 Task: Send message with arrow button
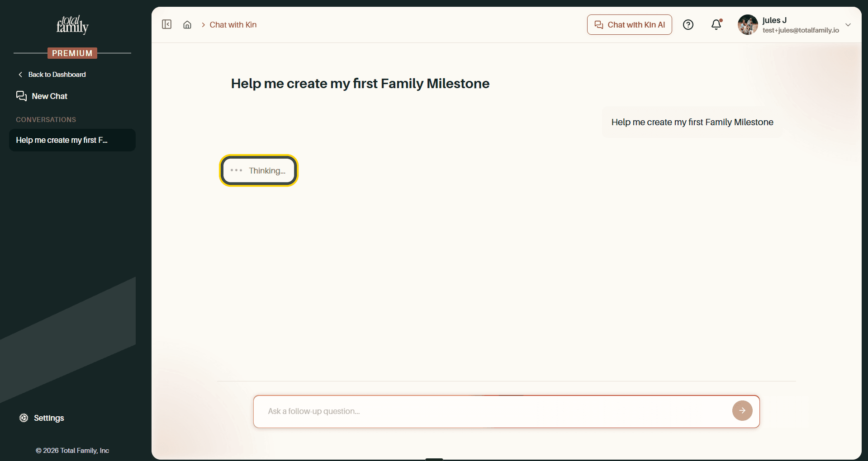point(742,411)
